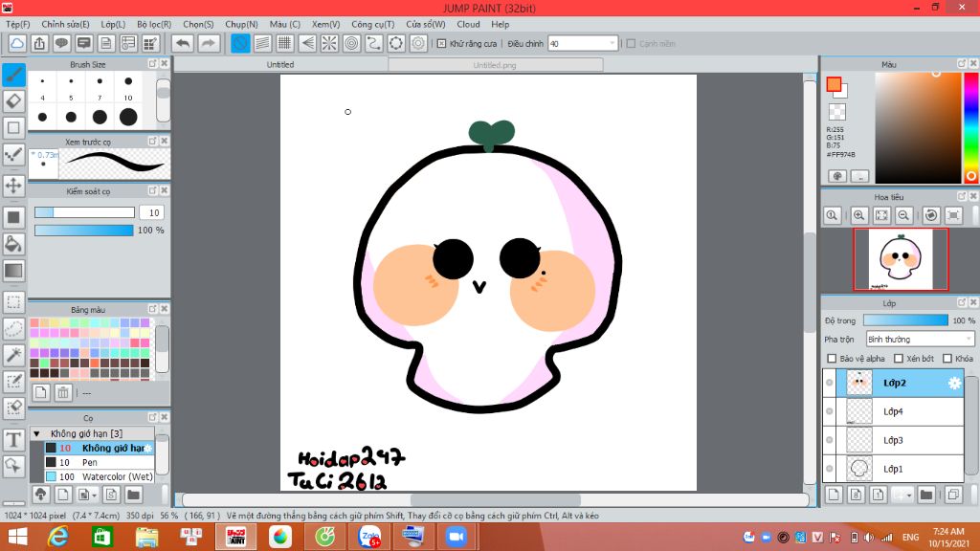Open the Tệp(F) menu
The image size is (980, 551).
click(17, 24)
